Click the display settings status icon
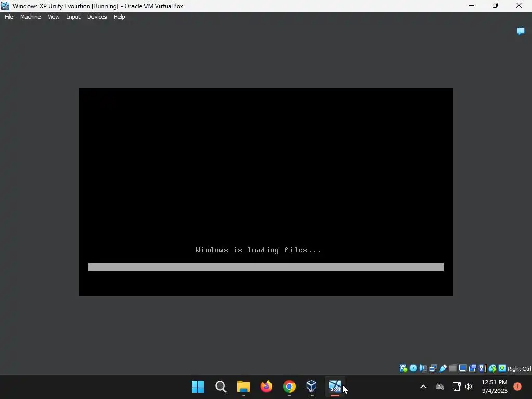This screenshot has height=399, width=532. [462, 368]
